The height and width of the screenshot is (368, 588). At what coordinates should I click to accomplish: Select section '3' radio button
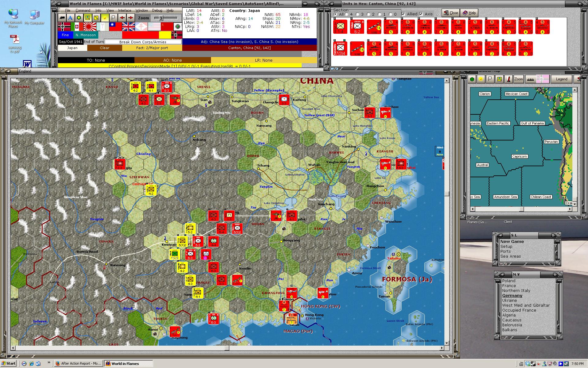tap(358, 14)
